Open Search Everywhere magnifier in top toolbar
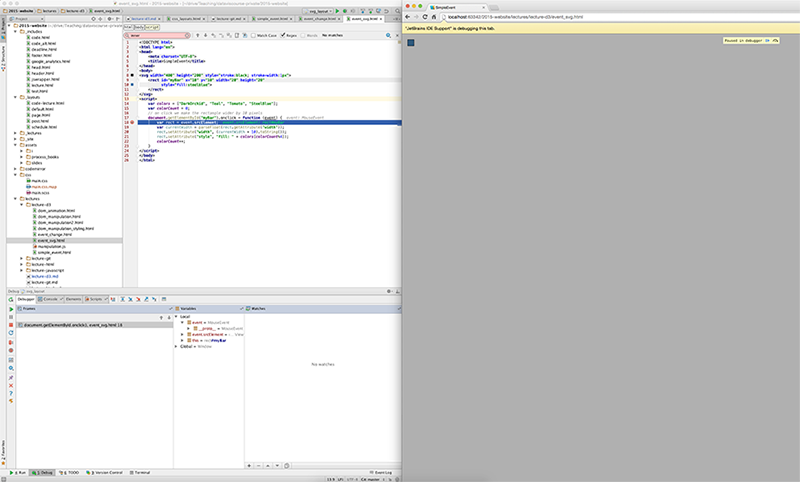Viewport: 800px width, 482px height. click(x=397, y=11)
